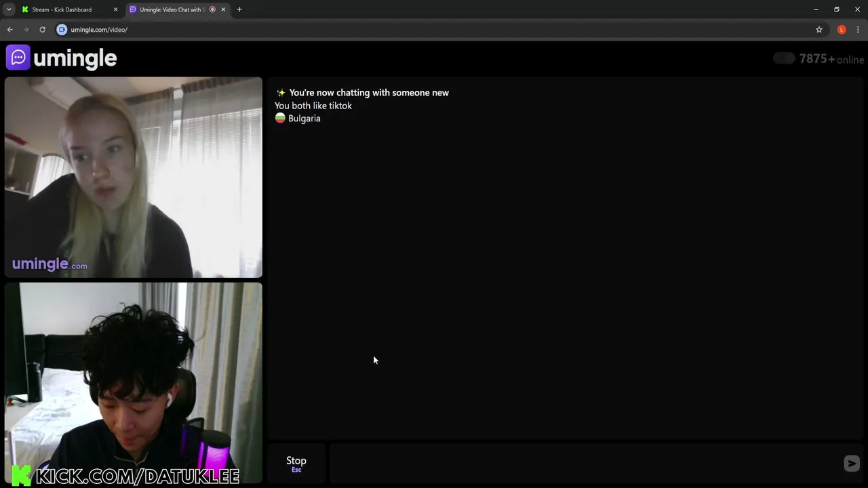Click the address bar showing umingle.com/video/

click(434, 30)
